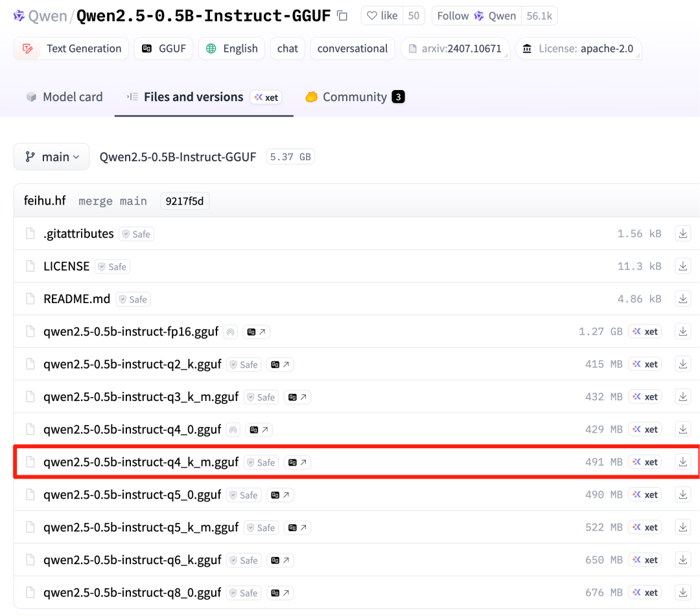Click the 5.37 GB size badge

290,156
